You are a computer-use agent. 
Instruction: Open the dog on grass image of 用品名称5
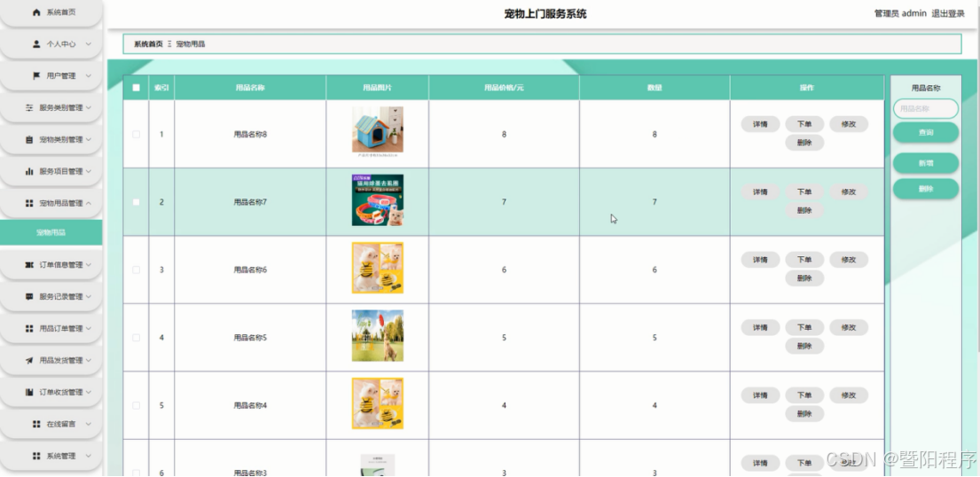pos(378,336)
